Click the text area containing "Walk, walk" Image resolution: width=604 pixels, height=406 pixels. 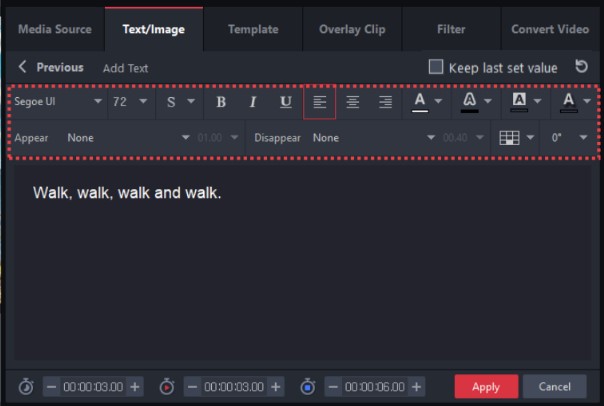coord(127,192)
